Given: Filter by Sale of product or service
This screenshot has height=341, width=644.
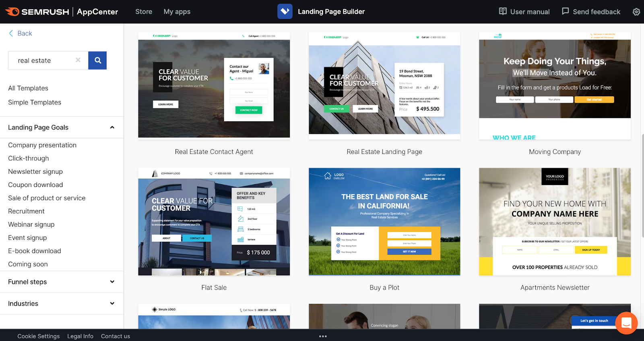Looking at the screenshot, I should [47, 198].
